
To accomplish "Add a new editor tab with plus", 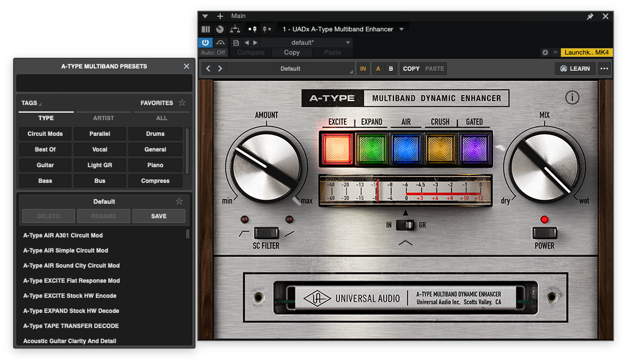I will click(x=220, y=16).
